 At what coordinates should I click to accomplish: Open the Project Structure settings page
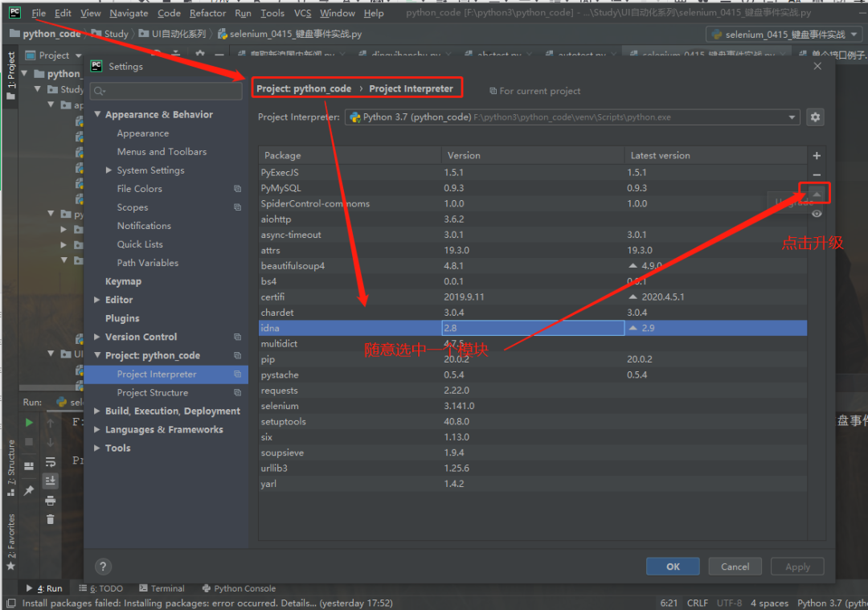pos(152,392)
